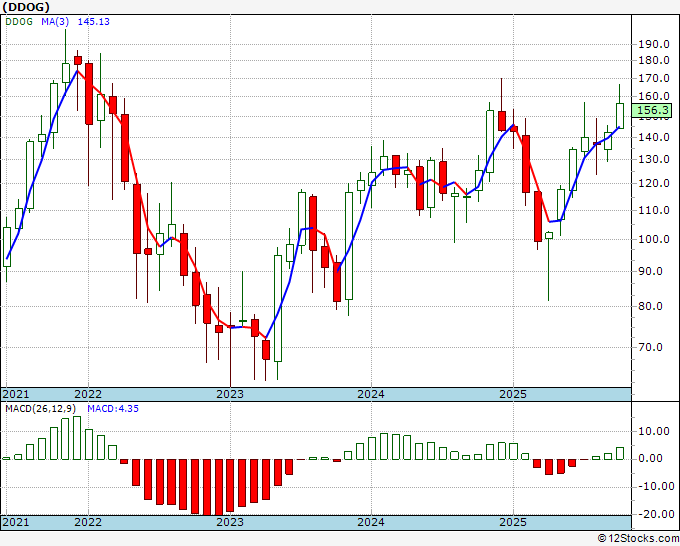Image resolution: width=680 pixels, height=546 pixels.
Task: Click 2025 on the MACD panel timeline
Action: (513, 522)
